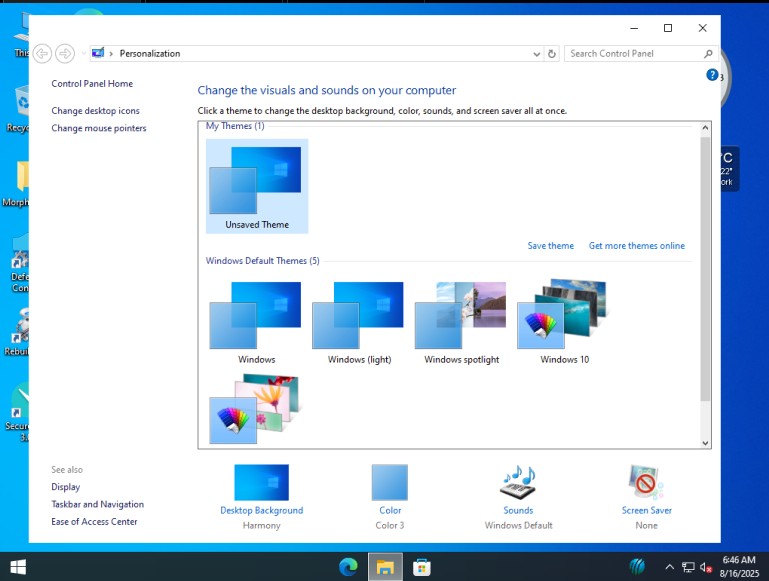Select the Windows spotlight theme

[x=461, y=323]
